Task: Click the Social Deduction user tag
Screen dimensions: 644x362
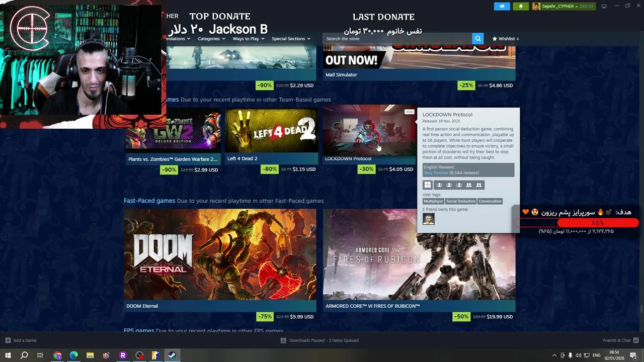Action: (460, 201)
